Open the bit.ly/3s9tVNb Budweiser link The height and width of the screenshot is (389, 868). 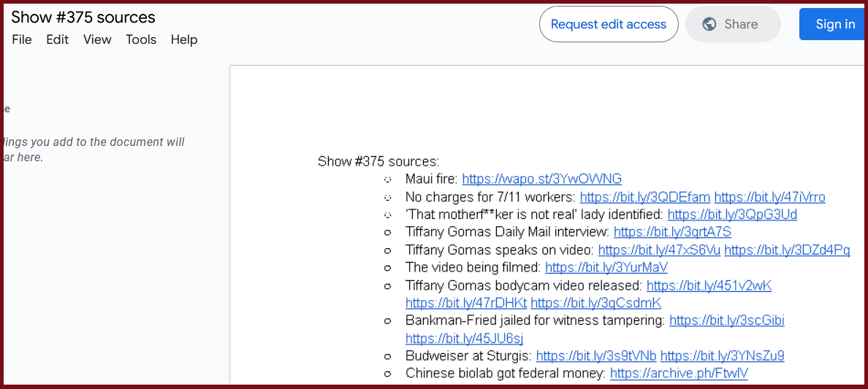(596, 356)
